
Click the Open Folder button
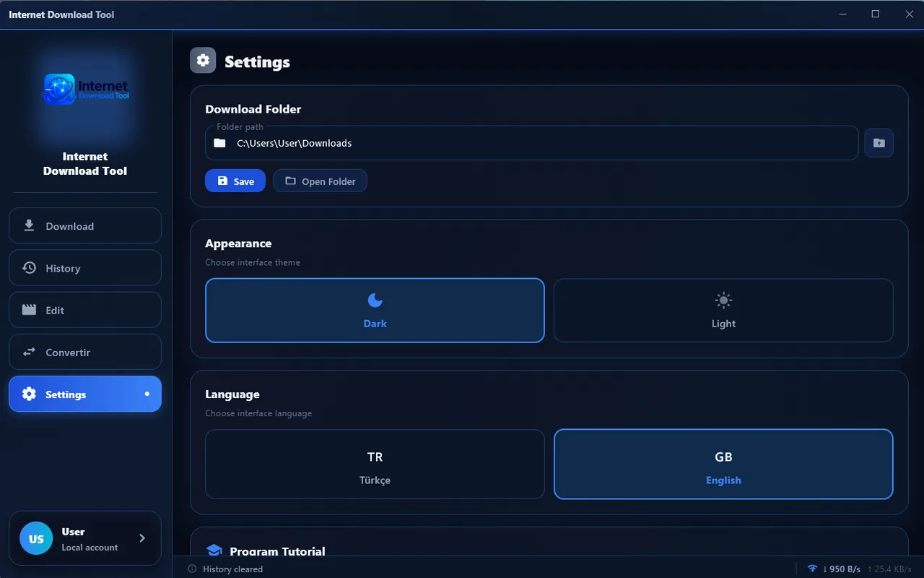pyautogui.click(x=320, y=181)
